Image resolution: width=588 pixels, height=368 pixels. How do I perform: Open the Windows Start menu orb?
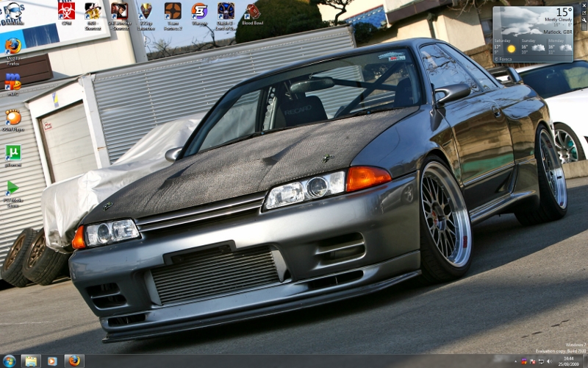(9, 361)
